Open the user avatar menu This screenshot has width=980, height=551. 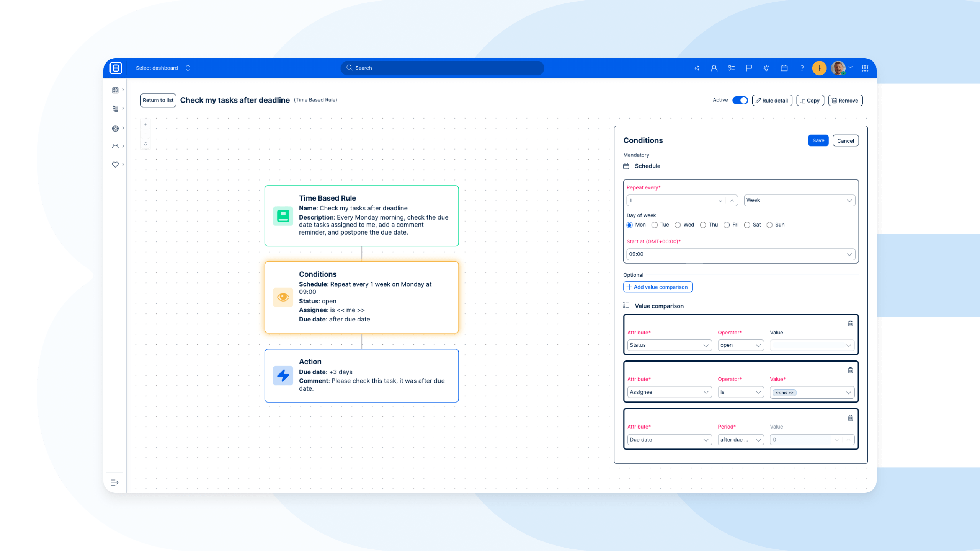click(x=838, y=68)
